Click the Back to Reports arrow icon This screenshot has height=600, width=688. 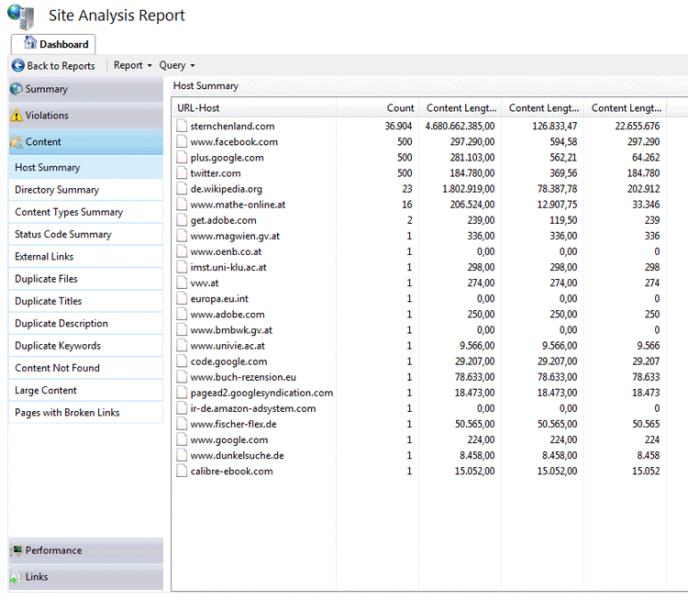coord(18,65)
